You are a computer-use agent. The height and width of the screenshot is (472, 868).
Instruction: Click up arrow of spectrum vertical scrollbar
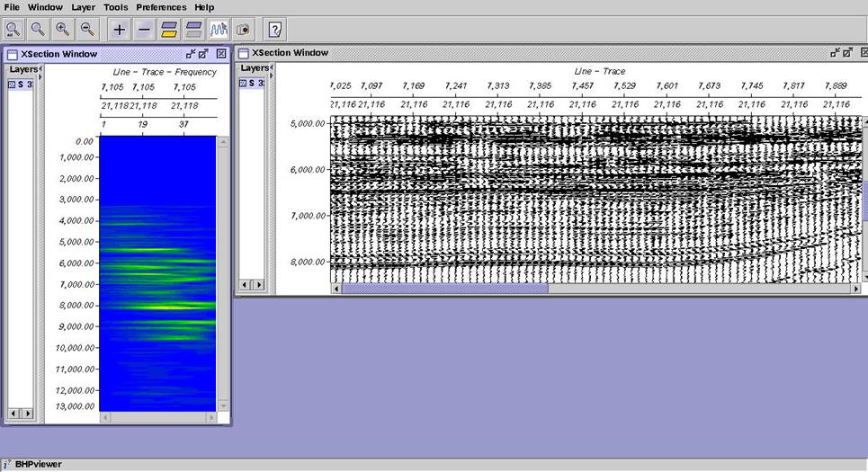(223, 142)
